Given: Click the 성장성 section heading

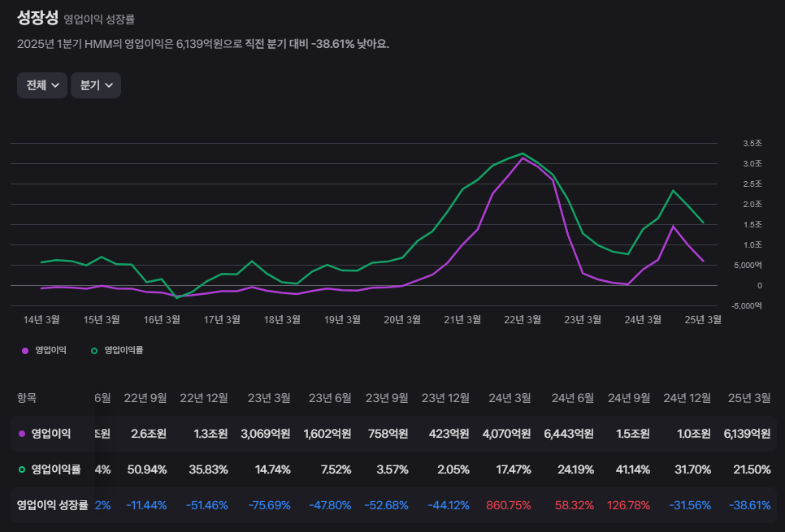Looking at the screenshot, I should (x=37, y=18).
